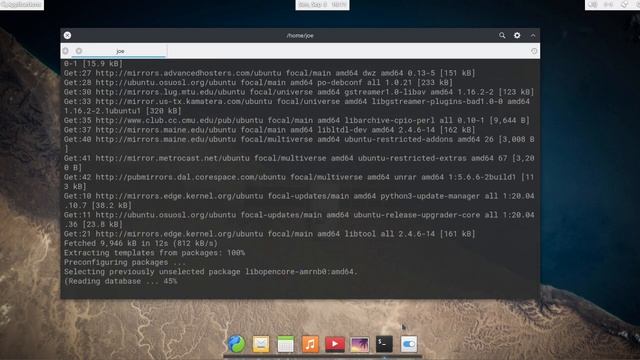This screenshot has width=640, height=360.
Task: Launch Music app from the dock
Action: click(x=310, y=344)
